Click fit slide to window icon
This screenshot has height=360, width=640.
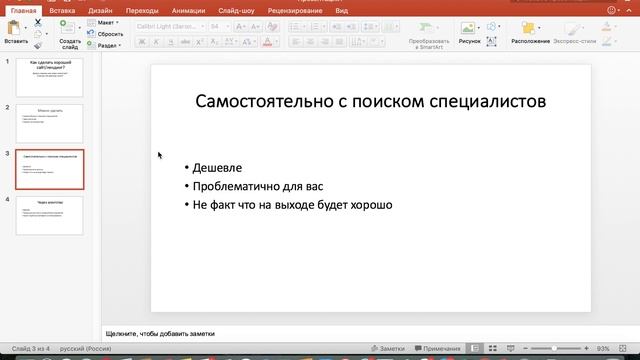pyautogui.click(x=622, y=348)
